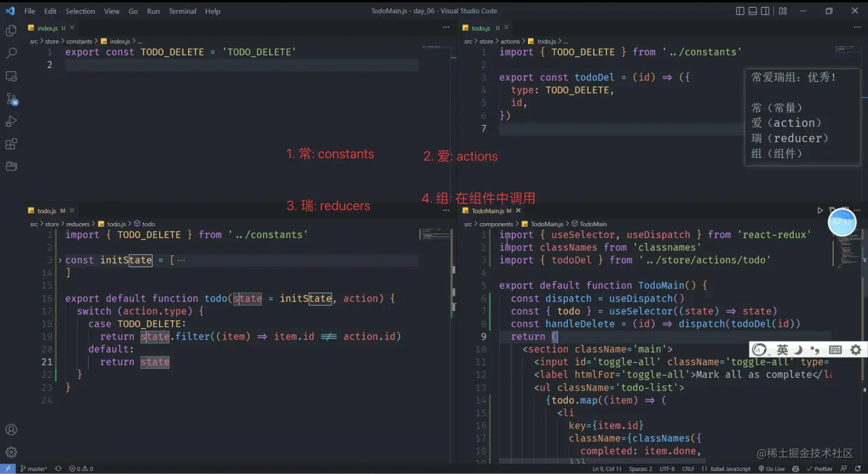868x474 pixels.
Task: Open the Manage gear in the activity bar
Action: 11,452
